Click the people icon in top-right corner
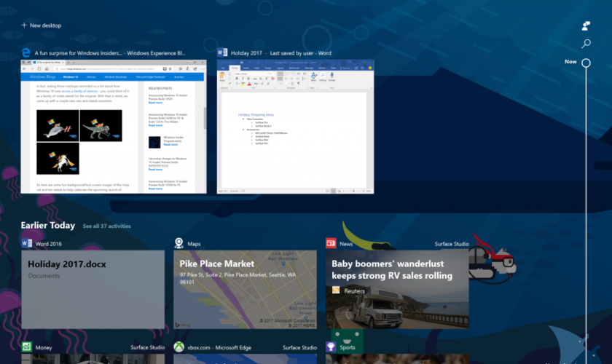The width and height of the screenshot is (612, 364). pos(586,25)
